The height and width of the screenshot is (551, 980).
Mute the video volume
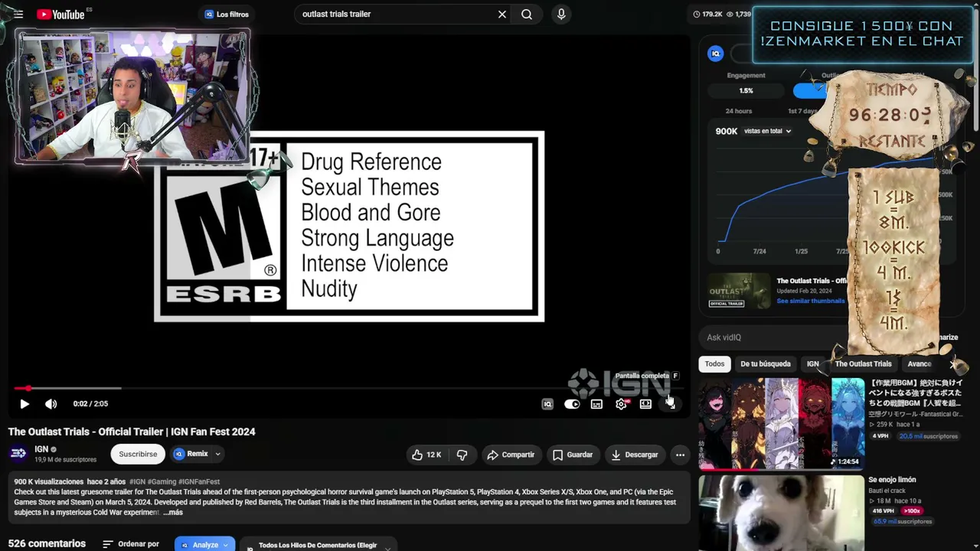pyautogui.click(x=51, y=403)
